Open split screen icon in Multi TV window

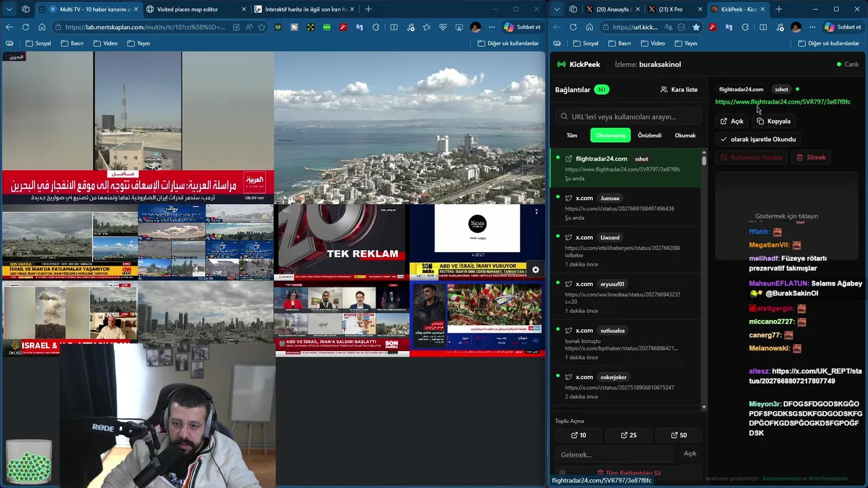(x=394, y=27)
